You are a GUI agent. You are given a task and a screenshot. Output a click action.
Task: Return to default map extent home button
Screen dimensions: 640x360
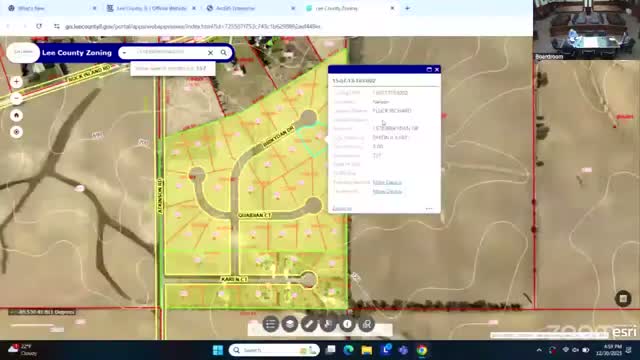(x=16, y=115)
